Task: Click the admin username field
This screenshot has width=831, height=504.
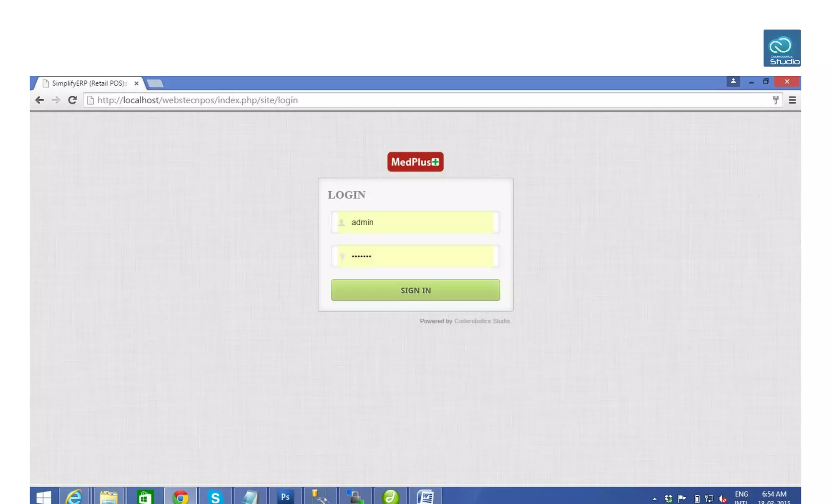Action: coord(415,222)
